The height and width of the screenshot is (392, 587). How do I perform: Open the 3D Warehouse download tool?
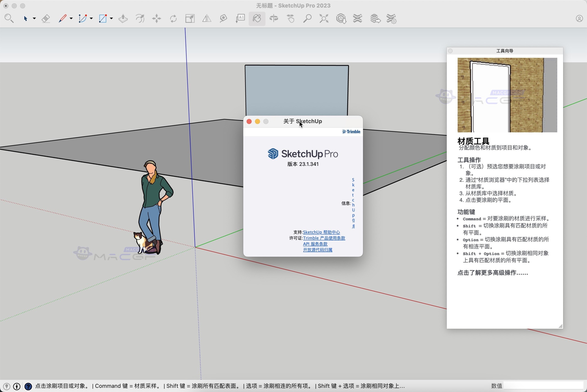341,19
